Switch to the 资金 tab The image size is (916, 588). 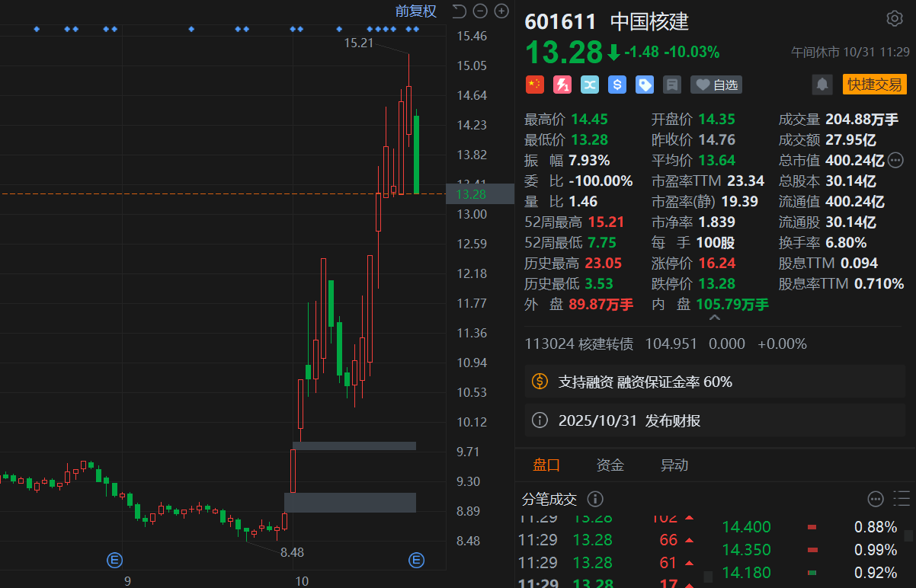[610, 465]
